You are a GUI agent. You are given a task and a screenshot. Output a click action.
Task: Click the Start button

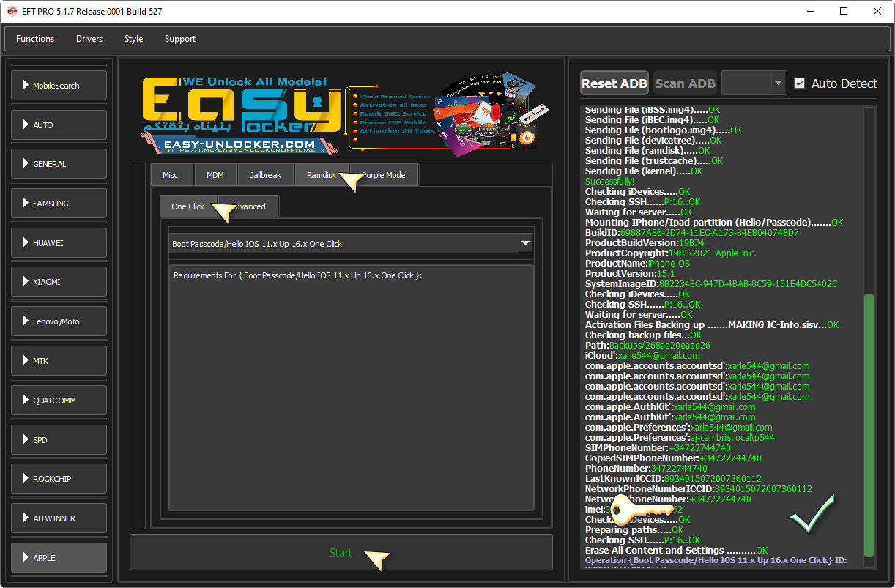[341, 553]
